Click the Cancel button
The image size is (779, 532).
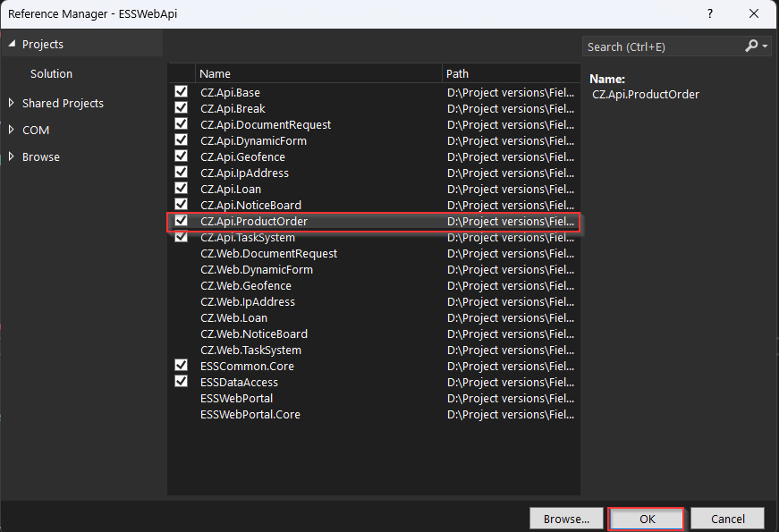point(727,519)
